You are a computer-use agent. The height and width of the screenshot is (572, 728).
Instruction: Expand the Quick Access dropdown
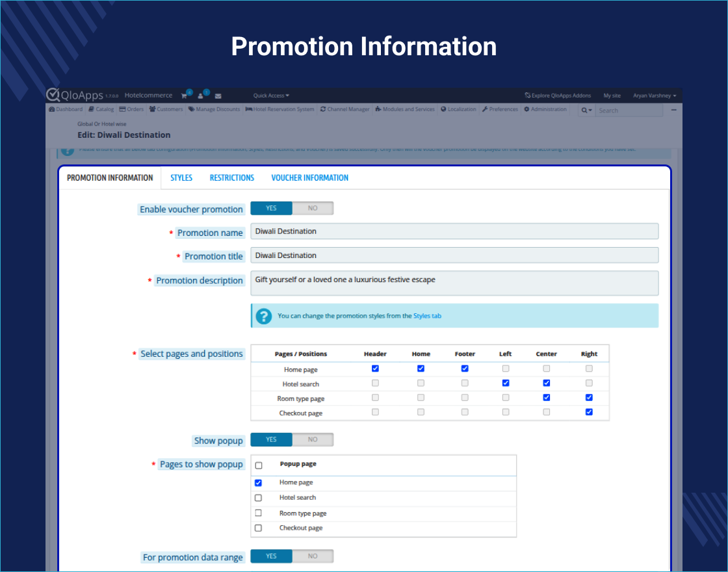(271, 96)
